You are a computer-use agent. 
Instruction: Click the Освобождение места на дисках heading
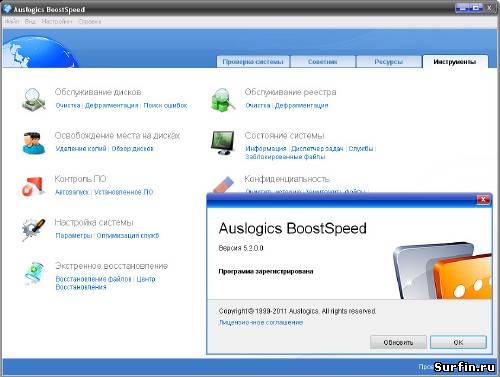point(117,136)
